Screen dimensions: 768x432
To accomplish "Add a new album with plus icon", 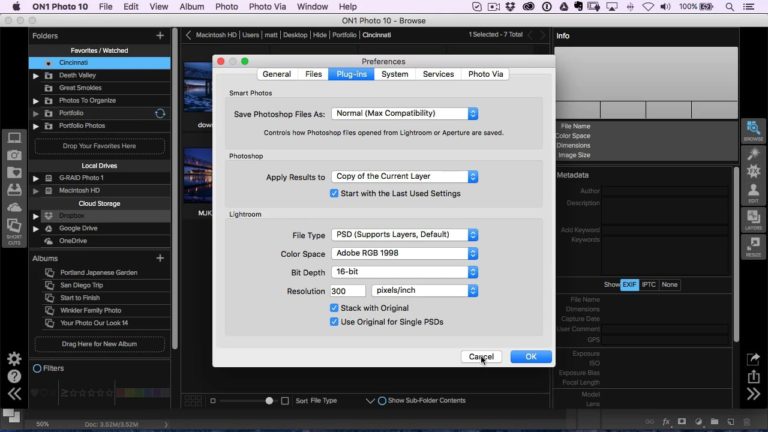I will pos(160,258).
